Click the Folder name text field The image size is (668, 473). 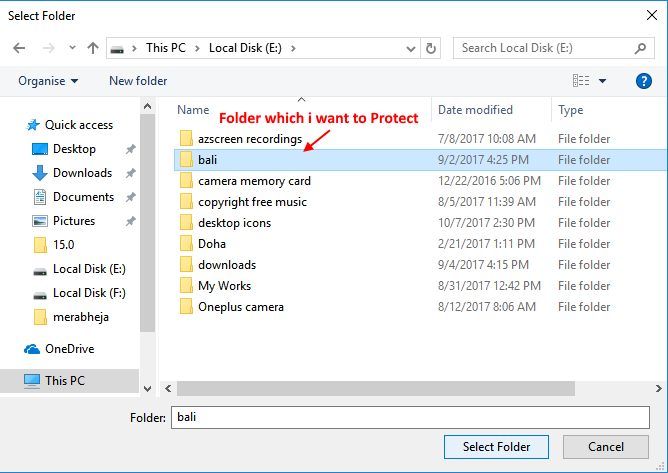click(408, 416)
